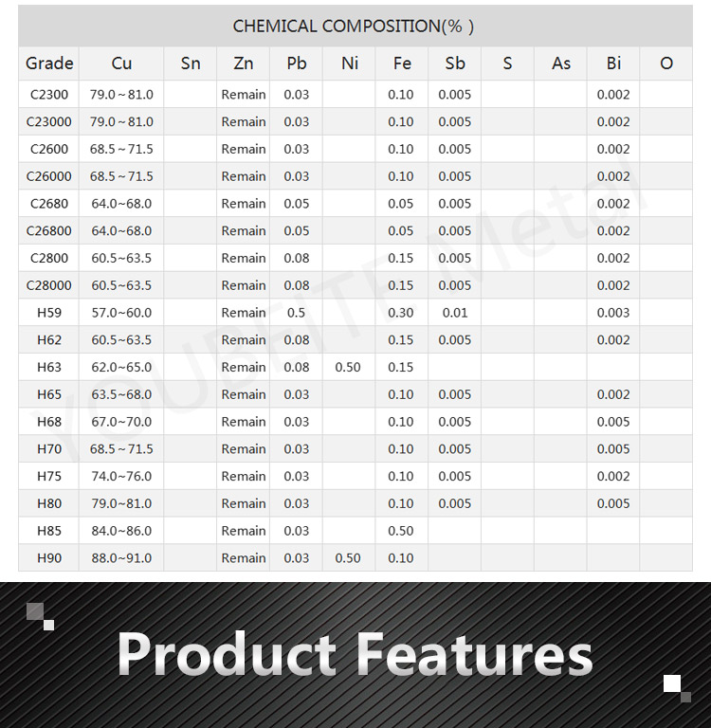Image resolution: width=711 pixels, height=728 pixels.
Task: Select the Bi column header
Action: pyautogui.click(x=613, y=64)
